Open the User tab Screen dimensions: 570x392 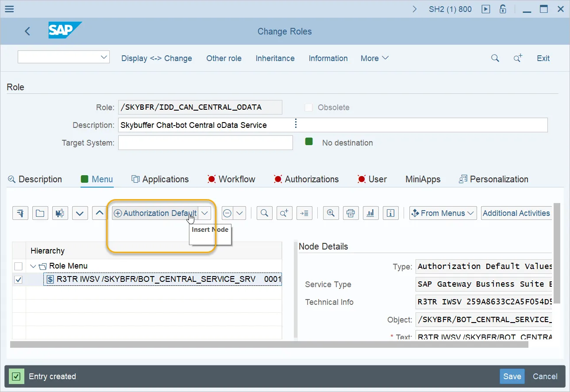point(372,179)
